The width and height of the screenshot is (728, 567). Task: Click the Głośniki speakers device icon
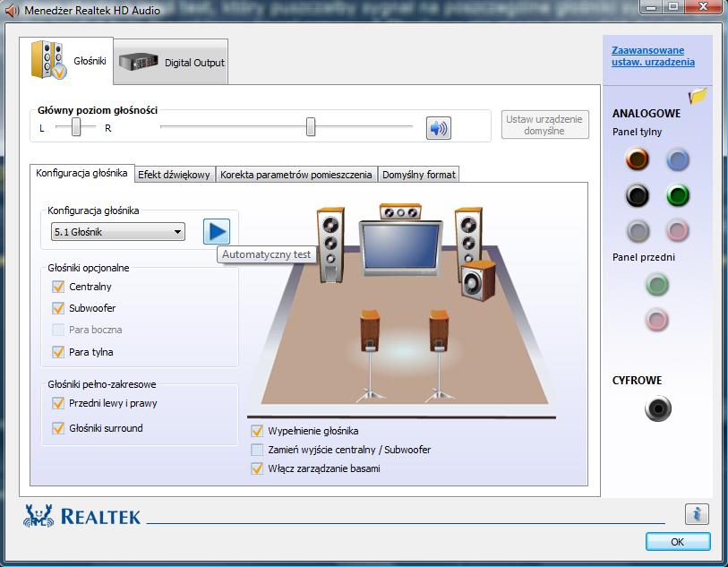click(x=48, y=60)
